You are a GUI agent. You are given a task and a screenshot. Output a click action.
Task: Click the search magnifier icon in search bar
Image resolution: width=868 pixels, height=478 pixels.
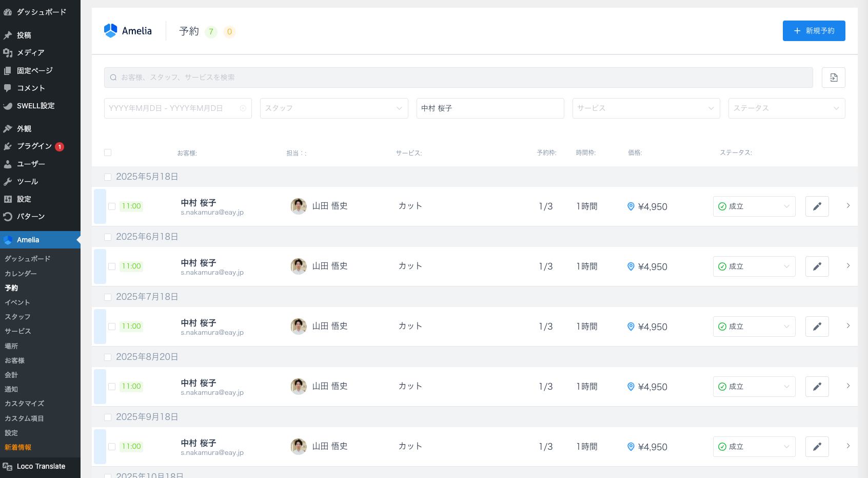pos(113,78)
